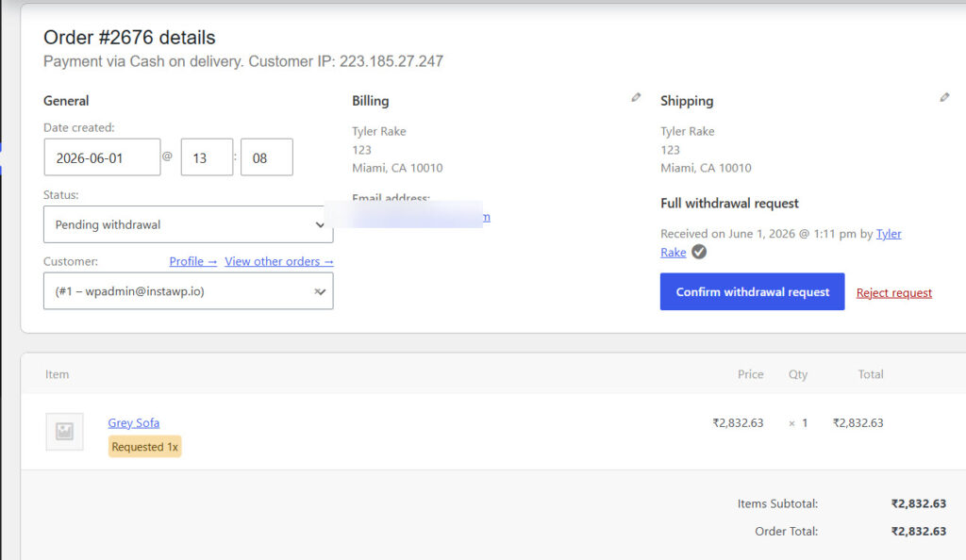Click the Customer IP 223.185.27.247 text
Screen dimensions: 966x560
(345, 61)
